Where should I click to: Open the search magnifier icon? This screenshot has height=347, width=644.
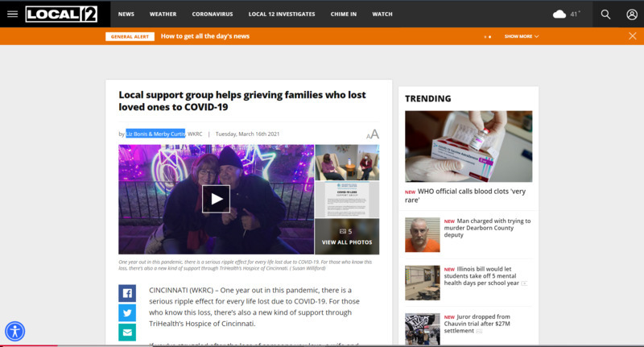click(605, 14)
